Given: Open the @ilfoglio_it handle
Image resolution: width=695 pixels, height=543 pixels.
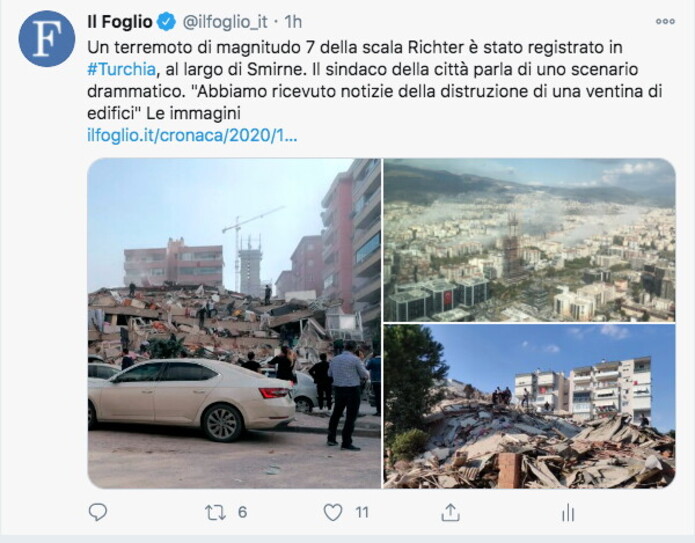Looking at the screenshot, I should click(x=225, y=22).
